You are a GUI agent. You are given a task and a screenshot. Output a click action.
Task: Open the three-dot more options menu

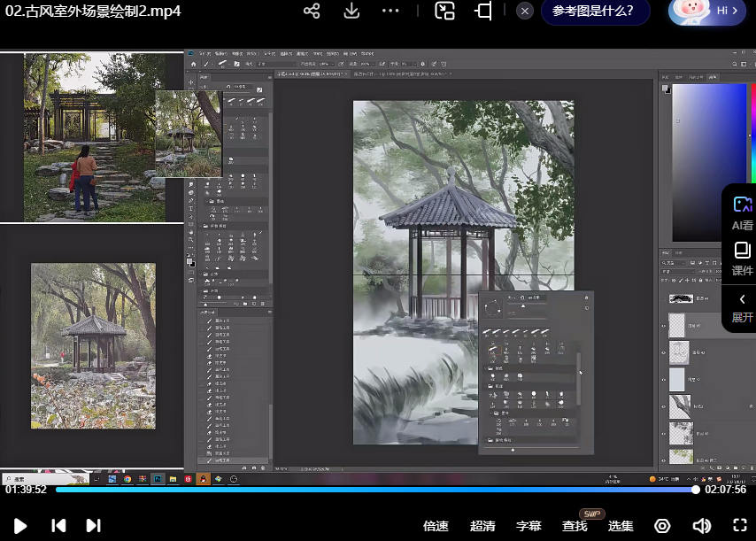[390, 11]
